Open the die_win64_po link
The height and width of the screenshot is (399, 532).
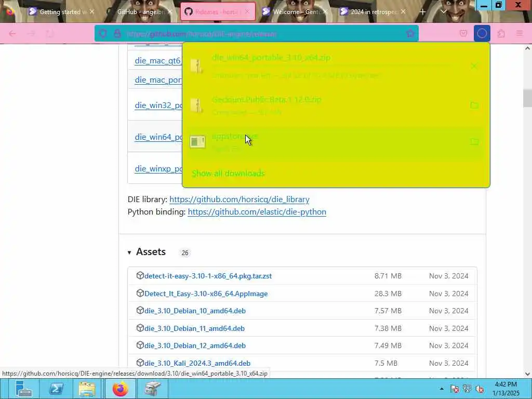158,137
